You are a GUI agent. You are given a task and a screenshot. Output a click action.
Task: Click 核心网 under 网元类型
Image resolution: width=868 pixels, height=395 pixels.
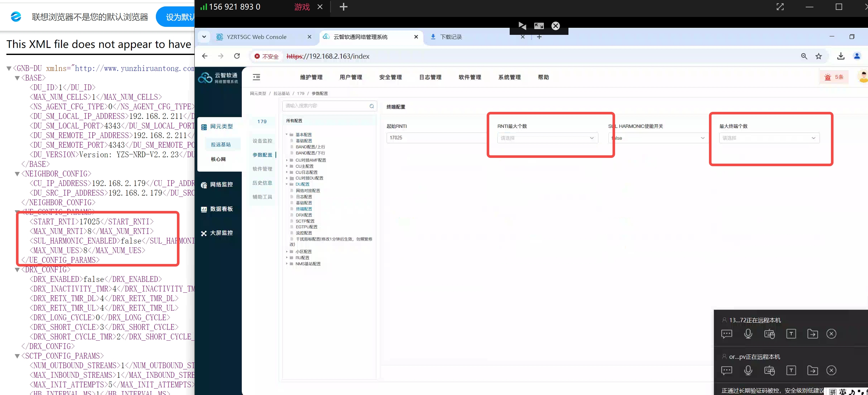(x=218, y=159)
